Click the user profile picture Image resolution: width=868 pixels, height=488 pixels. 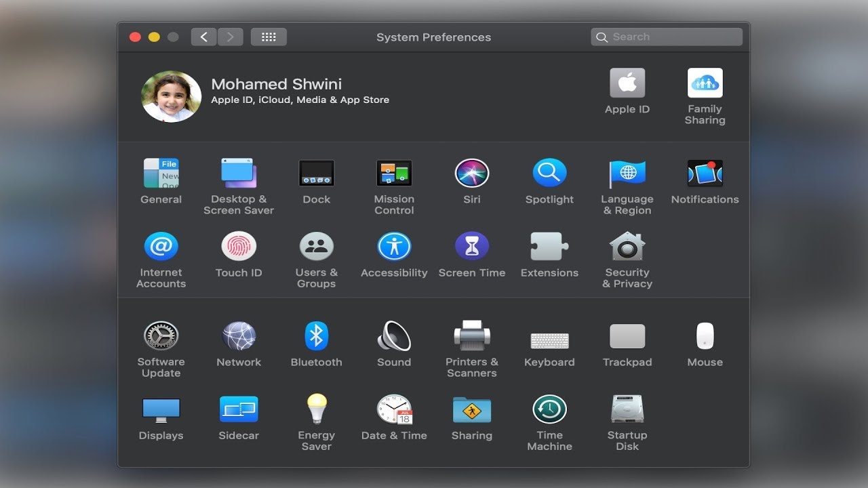[x=171, y=96]
